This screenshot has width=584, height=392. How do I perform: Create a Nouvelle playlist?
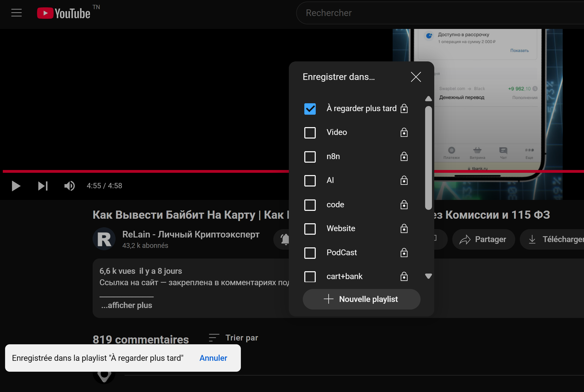tap(361, 299)
